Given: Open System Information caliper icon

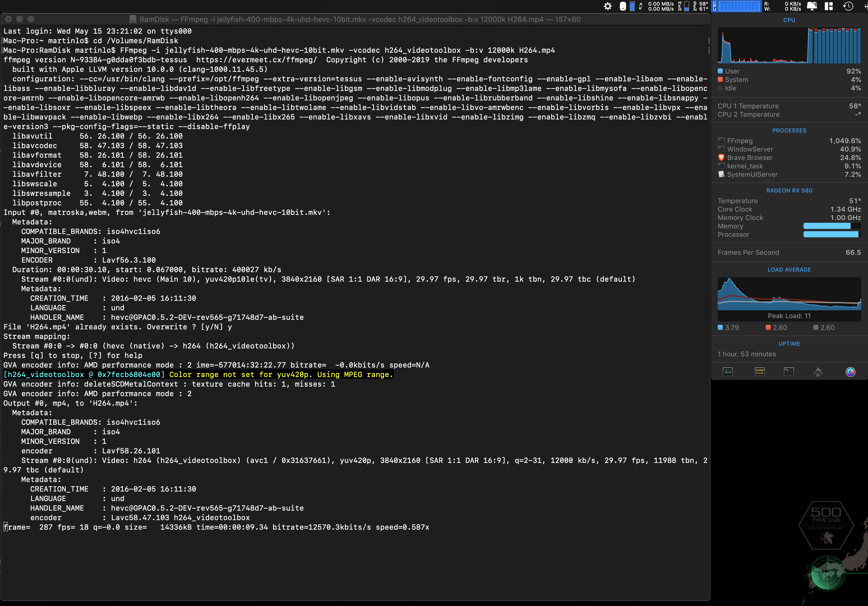Looking at the screenshot, I should click(818, 372).
